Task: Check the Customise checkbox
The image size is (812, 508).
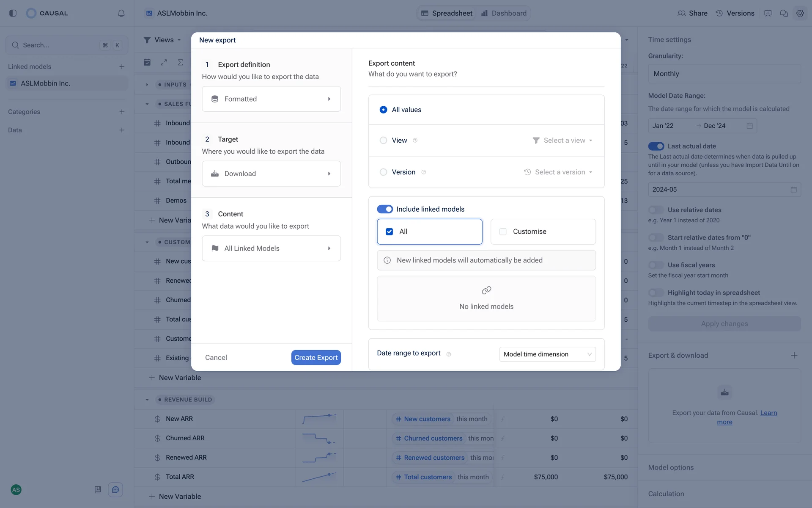Action: pos(503,232)
